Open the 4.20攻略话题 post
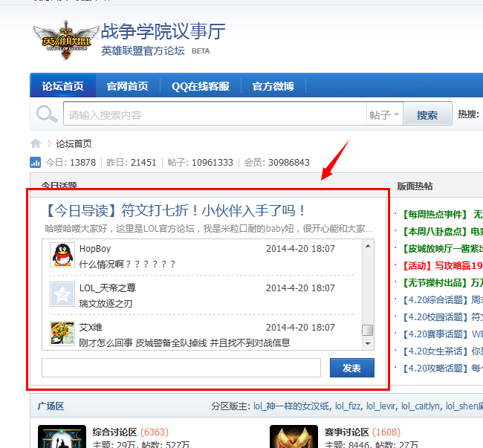The image size is (483, 448). [442, 369]
